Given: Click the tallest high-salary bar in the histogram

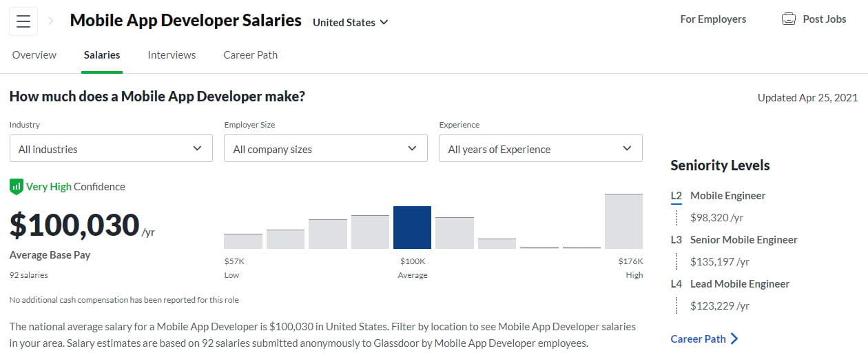Looking at the screenshot, I should pos(623,221).
